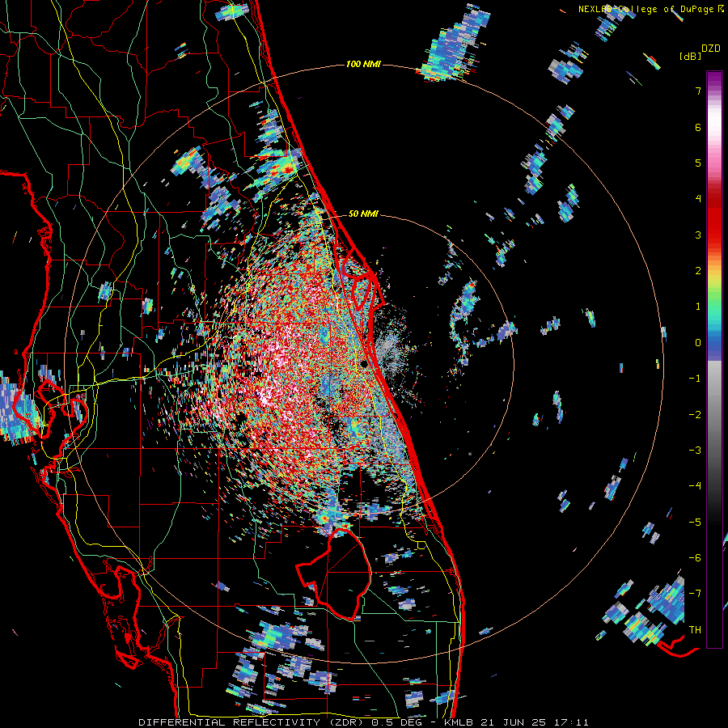Viewport: 728px width, 728px height.
Task: Click the -4 dB tick label on the scale
Action: click(695, 486)
